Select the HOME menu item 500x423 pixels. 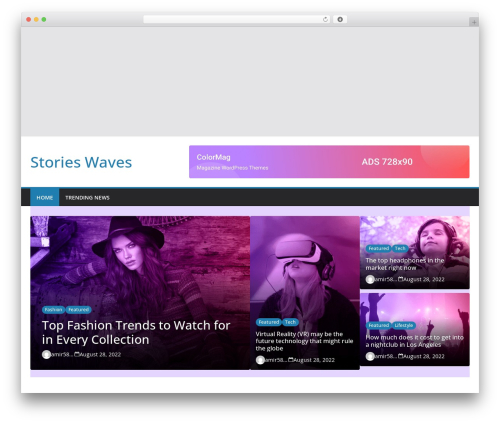[x=45, y=198]
